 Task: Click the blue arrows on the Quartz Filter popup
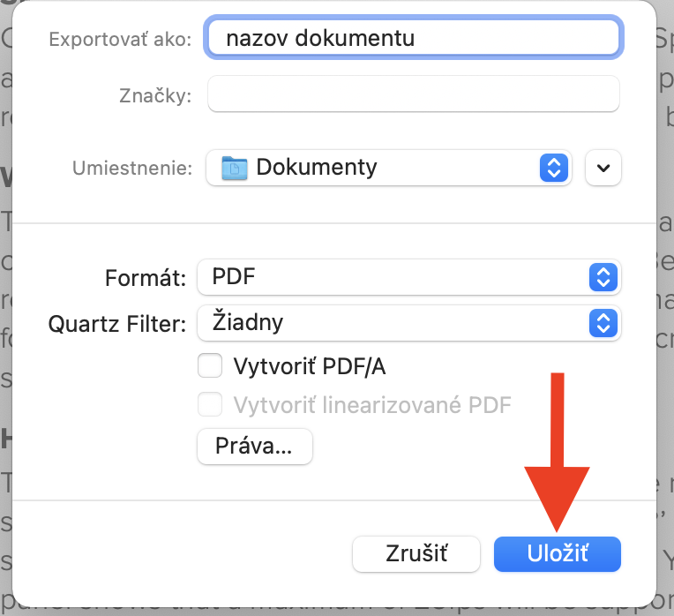[603, 324]
